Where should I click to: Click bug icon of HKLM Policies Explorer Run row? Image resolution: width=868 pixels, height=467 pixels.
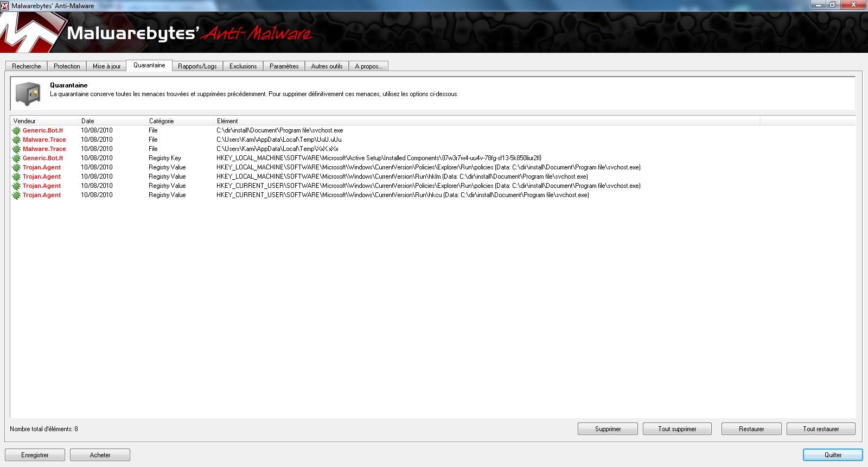[16, 167]
